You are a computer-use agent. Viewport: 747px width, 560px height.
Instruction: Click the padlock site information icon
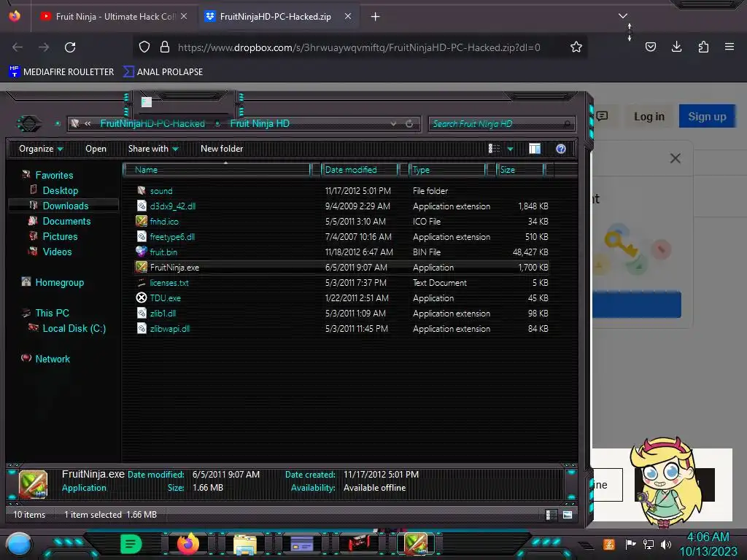point(165,47)
